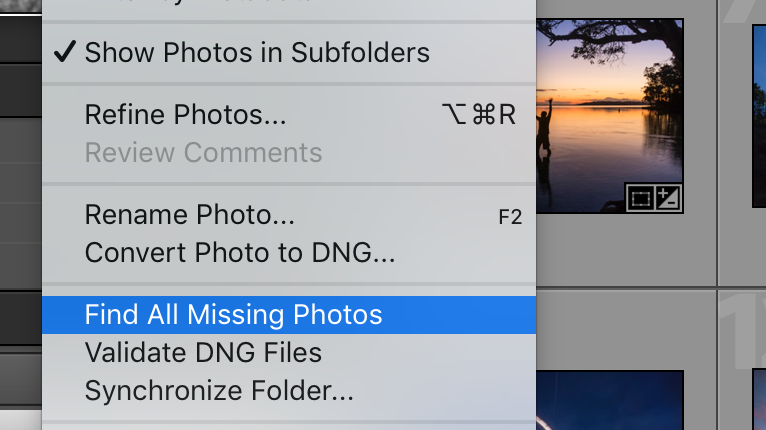Select the sunset lake photo thumbnail
The height and width of the screenshot is (430, 766).
tap(610, 116)
